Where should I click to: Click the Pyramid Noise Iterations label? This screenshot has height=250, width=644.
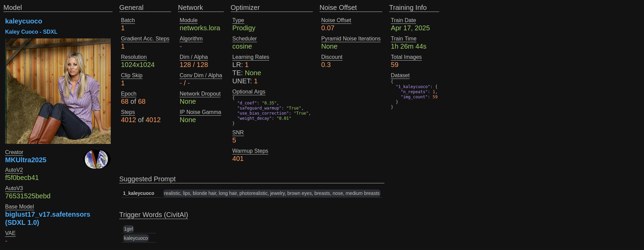[351, 39]
